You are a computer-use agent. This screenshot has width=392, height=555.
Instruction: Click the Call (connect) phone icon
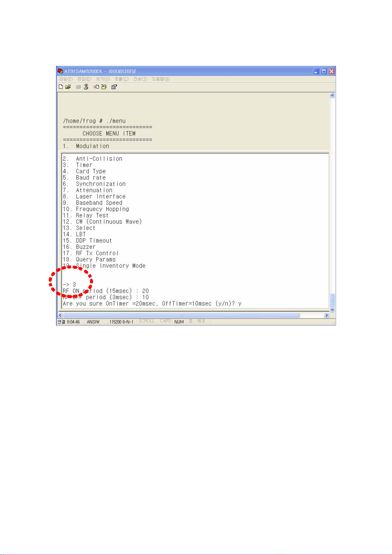(x=78, y=87)
